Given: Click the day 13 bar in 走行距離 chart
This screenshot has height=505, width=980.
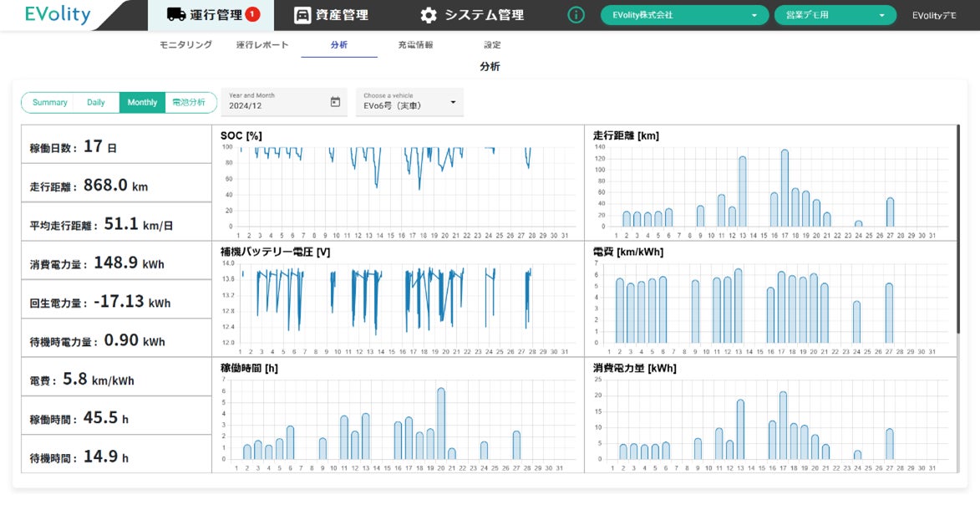Looking at the screenshot, I should tap(743, 191).
